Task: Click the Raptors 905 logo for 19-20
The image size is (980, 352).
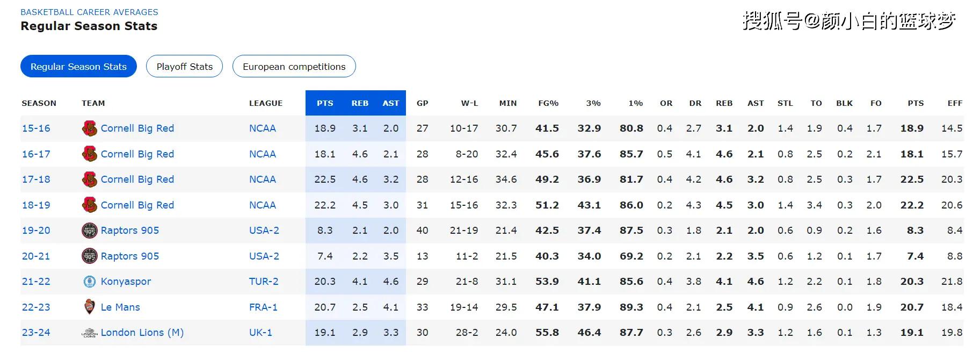Action: point(89,231)
